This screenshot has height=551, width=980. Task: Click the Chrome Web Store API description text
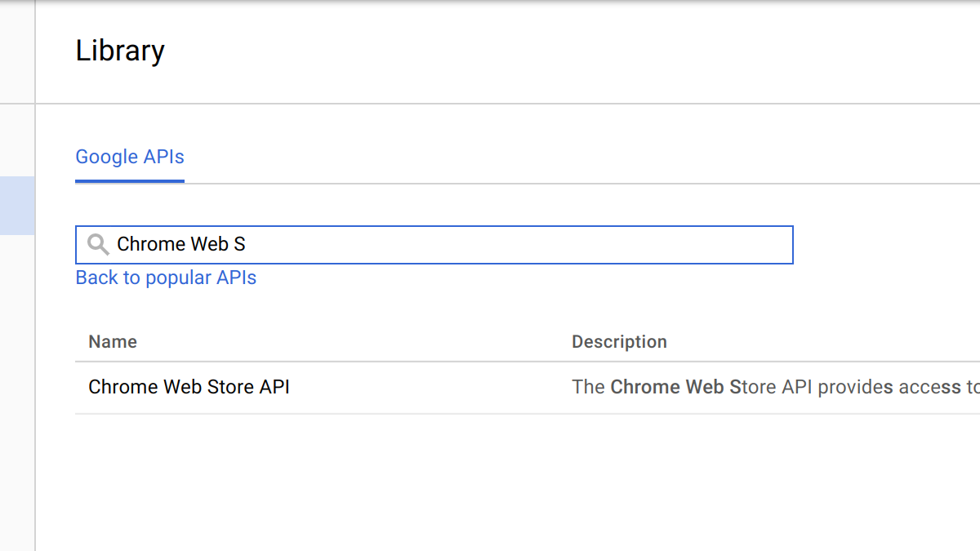tap(735, 386)
